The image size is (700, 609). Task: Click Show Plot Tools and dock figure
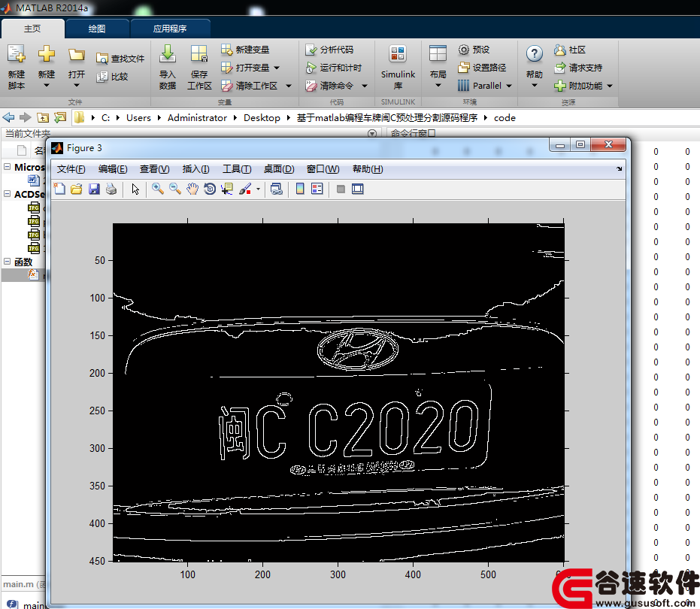[x=358, y=189]
